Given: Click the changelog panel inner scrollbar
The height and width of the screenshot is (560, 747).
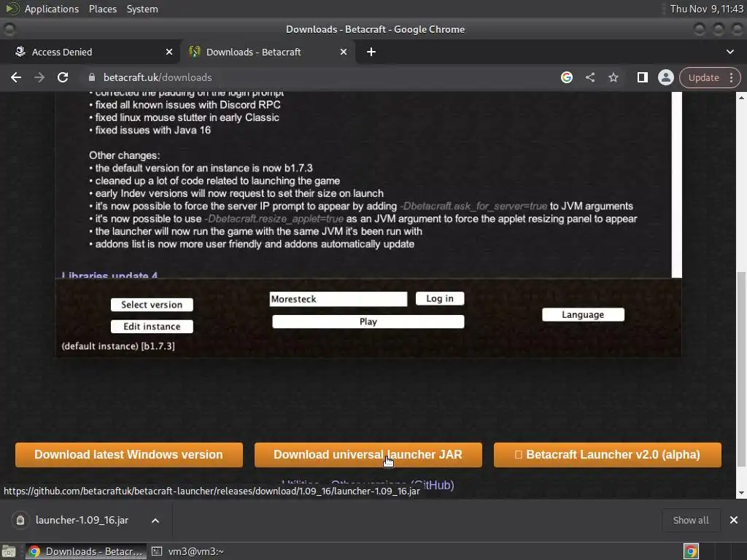Looking at the screenshot, I should tap(676, 184).
